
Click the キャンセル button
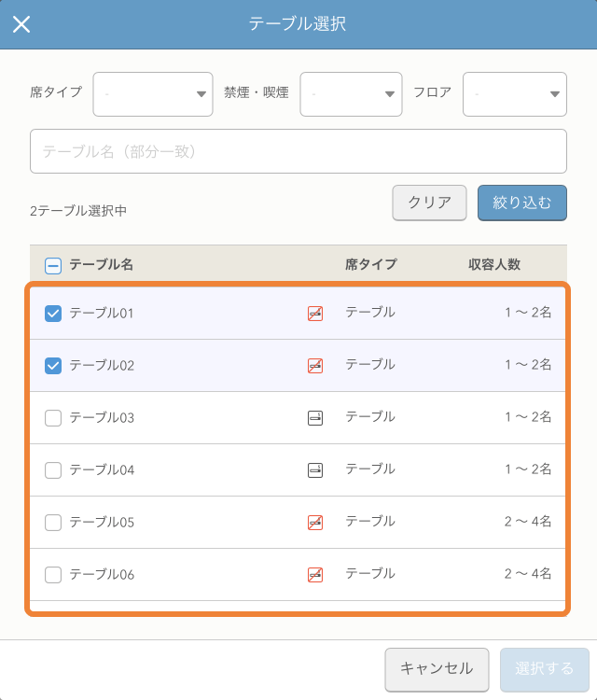437,669
